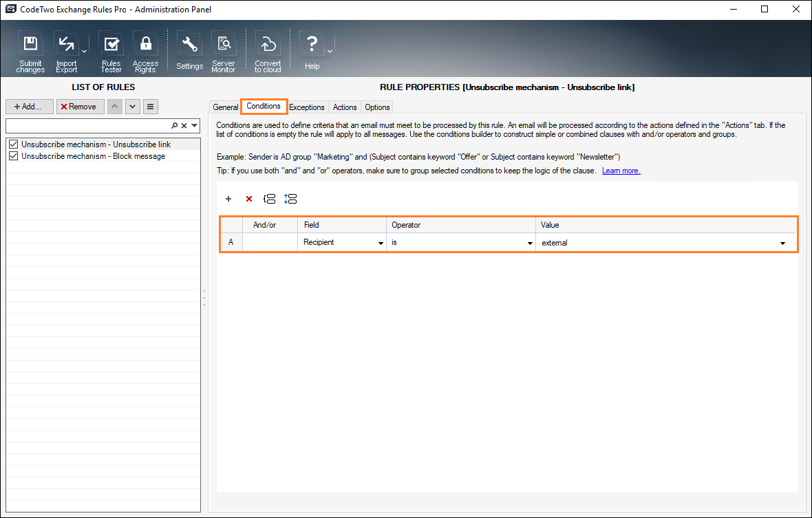The height and width of the screenshot is (518, 812).
Task: Open Access Rights settings
Action: pyautogui.click(x=145, y=51)
